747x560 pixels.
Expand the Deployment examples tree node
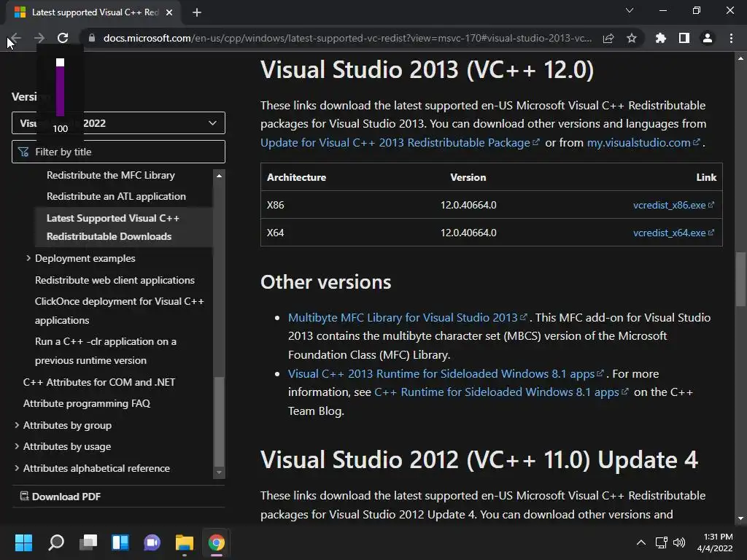coord(28,258)
